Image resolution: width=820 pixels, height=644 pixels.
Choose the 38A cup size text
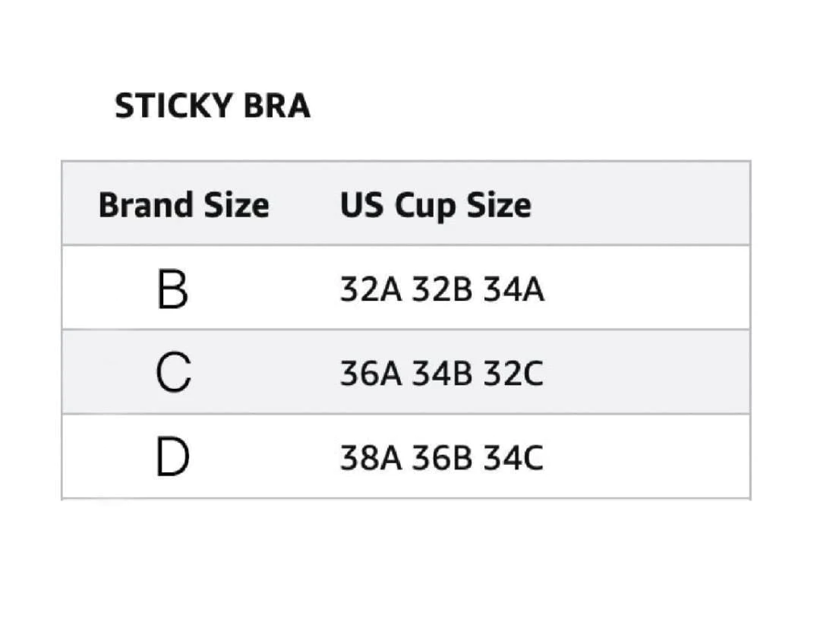(x=371, y=459)
